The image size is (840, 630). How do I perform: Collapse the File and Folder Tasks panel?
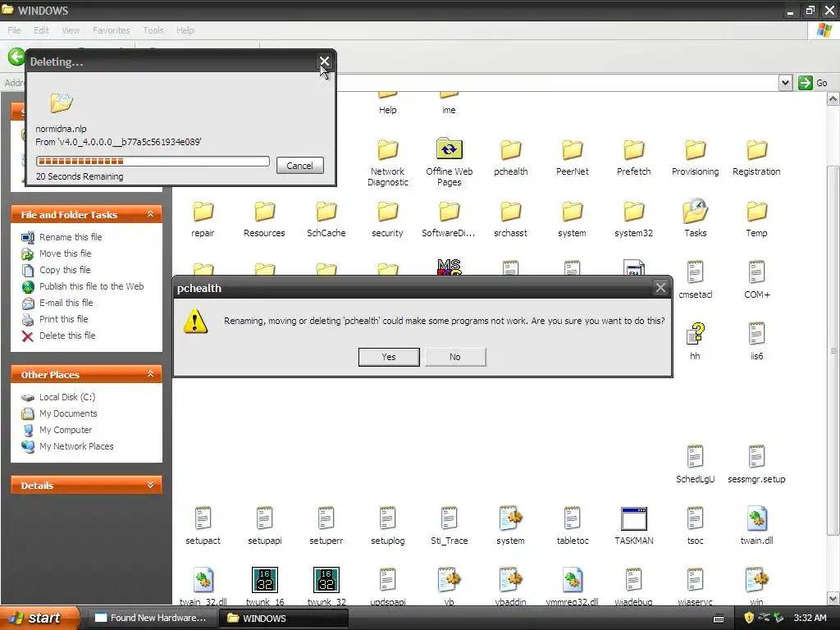click(x=151, y=214)
